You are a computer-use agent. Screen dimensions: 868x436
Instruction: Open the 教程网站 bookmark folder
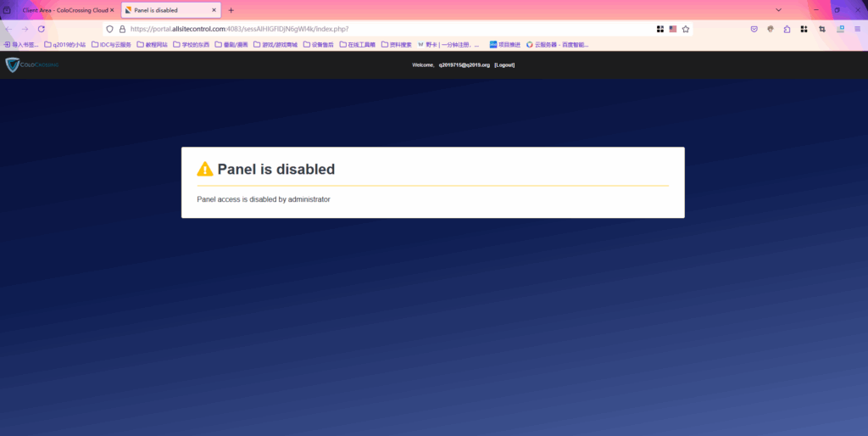(153, 44)
